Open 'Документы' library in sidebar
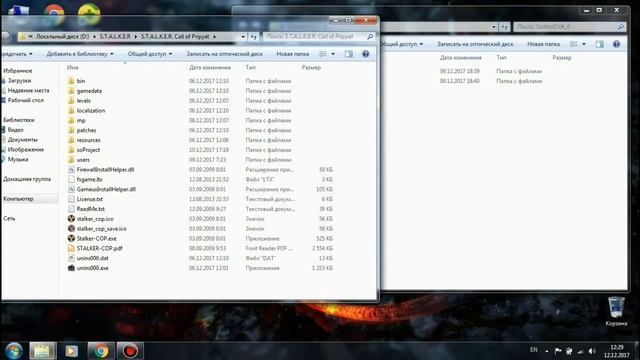 tap(22, 140)
